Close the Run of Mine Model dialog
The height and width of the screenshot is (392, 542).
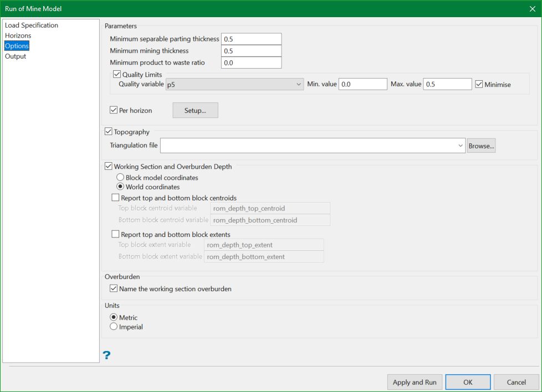(x=531, y=8)
